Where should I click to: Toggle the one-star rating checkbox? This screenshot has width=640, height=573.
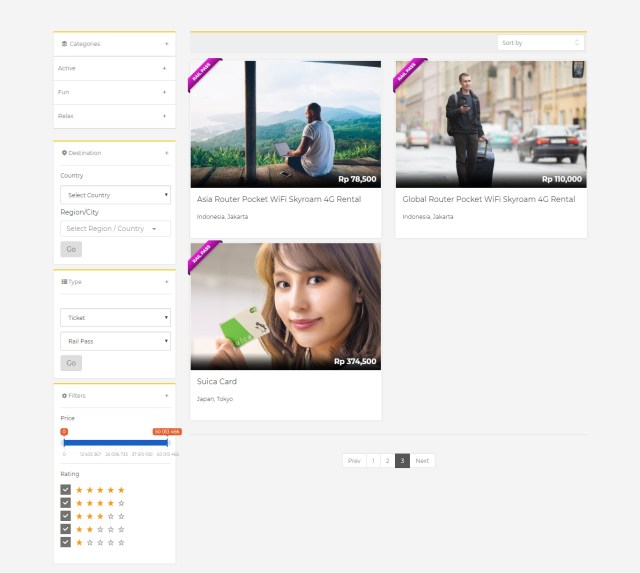(x=66, y=542)
